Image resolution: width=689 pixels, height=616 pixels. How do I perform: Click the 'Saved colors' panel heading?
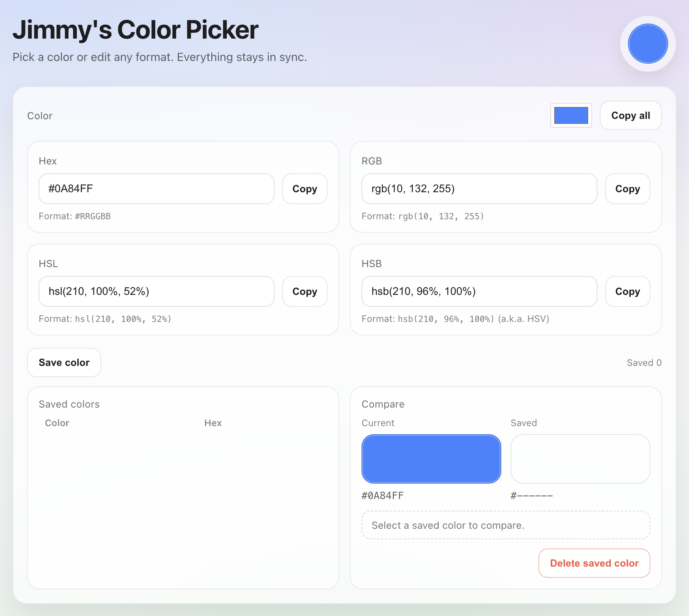pyautogui.click(x=69, y=404)
